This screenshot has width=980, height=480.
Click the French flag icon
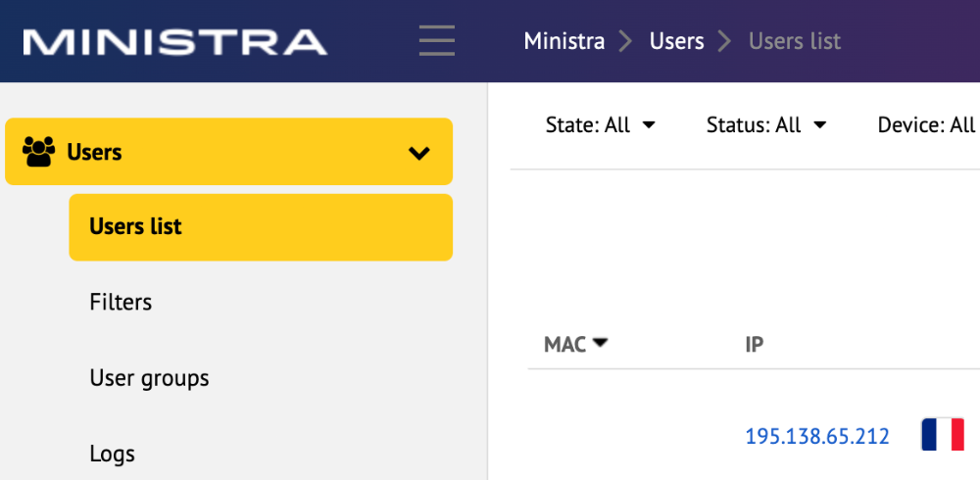tap(943, 435)
